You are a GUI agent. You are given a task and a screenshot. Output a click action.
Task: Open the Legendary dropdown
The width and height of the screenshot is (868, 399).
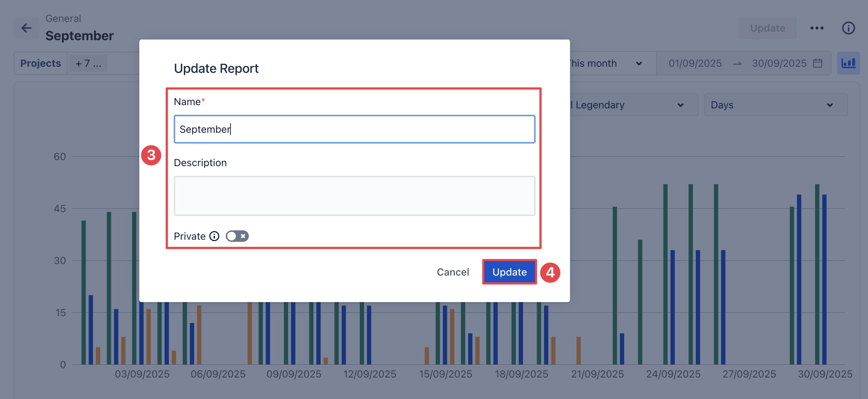632,105
